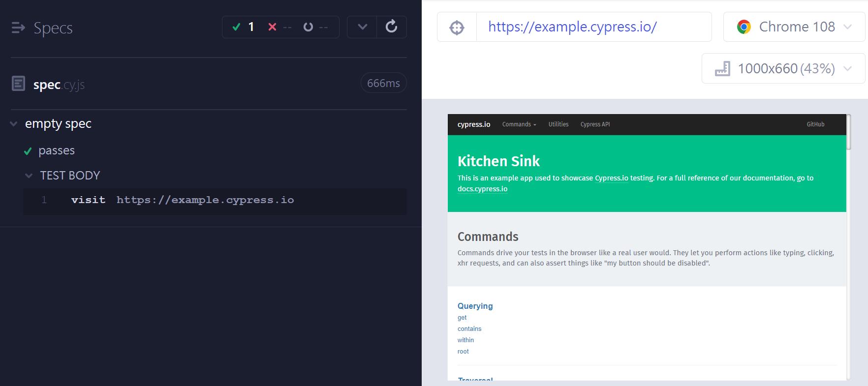This screenshot has width=868, height=386.
Task: Open the Cypress API nav item
Action: (595, 124)
